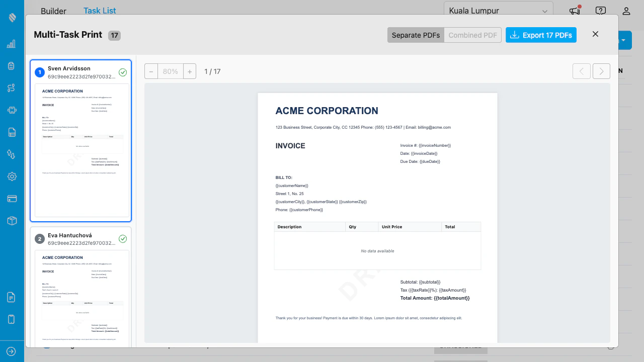Export all 17 PDFs
The image size is (644, 362).
coord(541,35)
